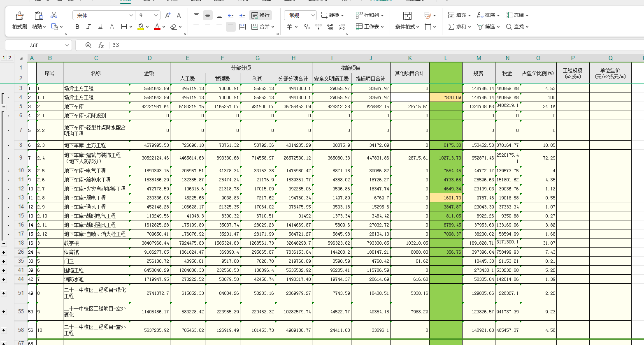Toggle bold formatting
The image size is (644, 345).
pos(77,27)
